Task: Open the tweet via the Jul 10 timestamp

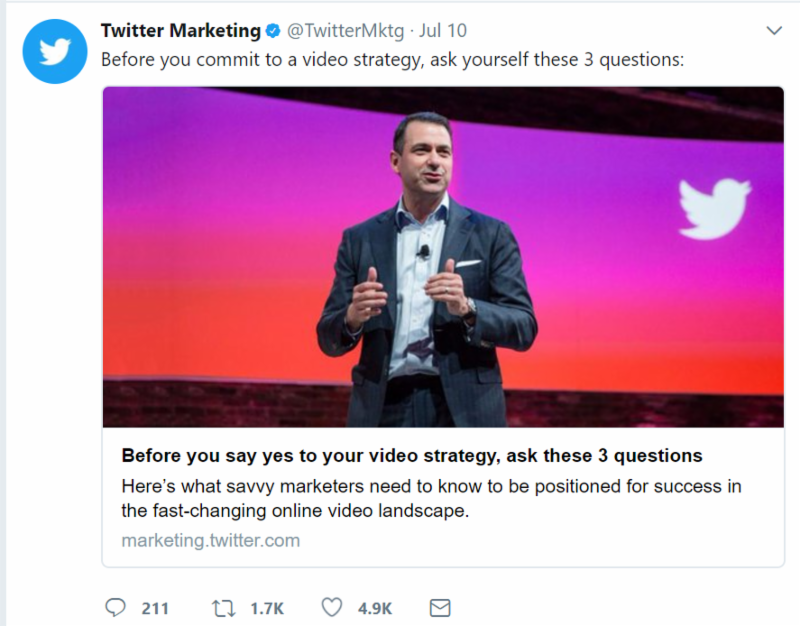Action: (440, 31)
